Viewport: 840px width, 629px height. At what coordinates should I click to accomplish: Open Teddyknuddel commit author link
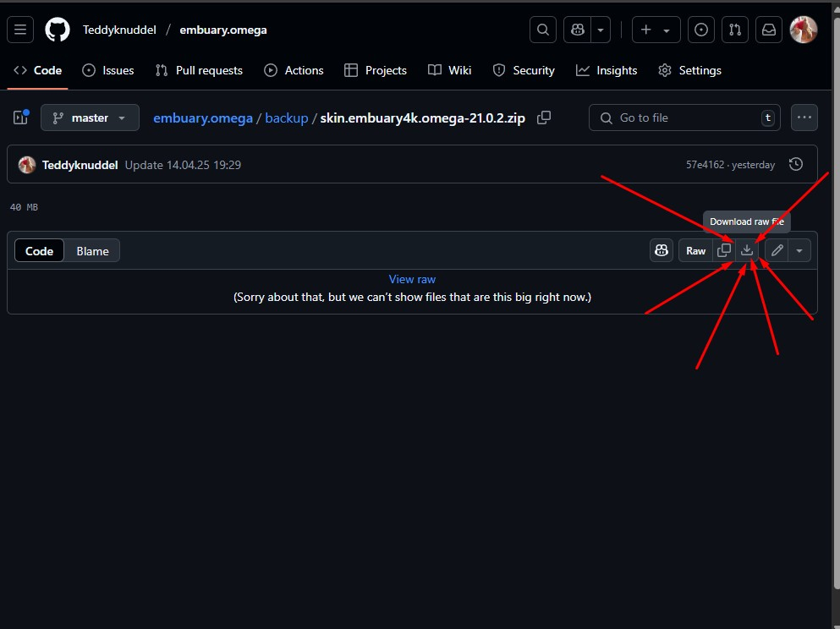(x=80, y=165)
